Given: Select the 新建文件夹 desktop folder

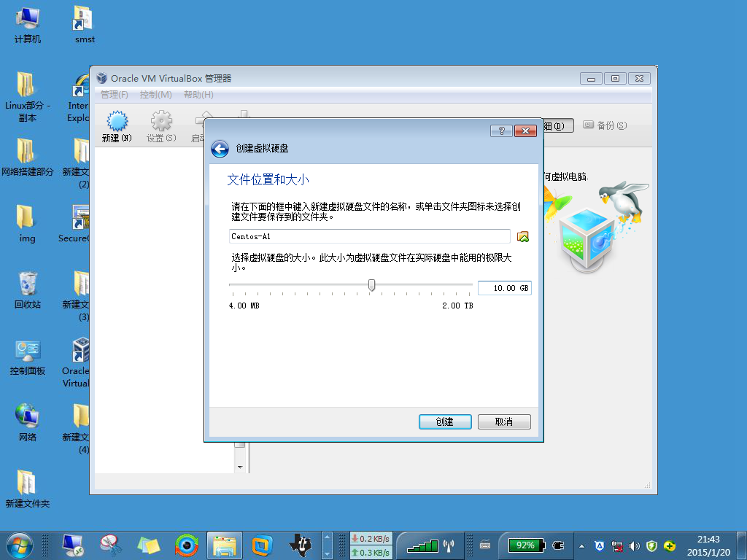Looking at the screenshot, I should [27, 489].
